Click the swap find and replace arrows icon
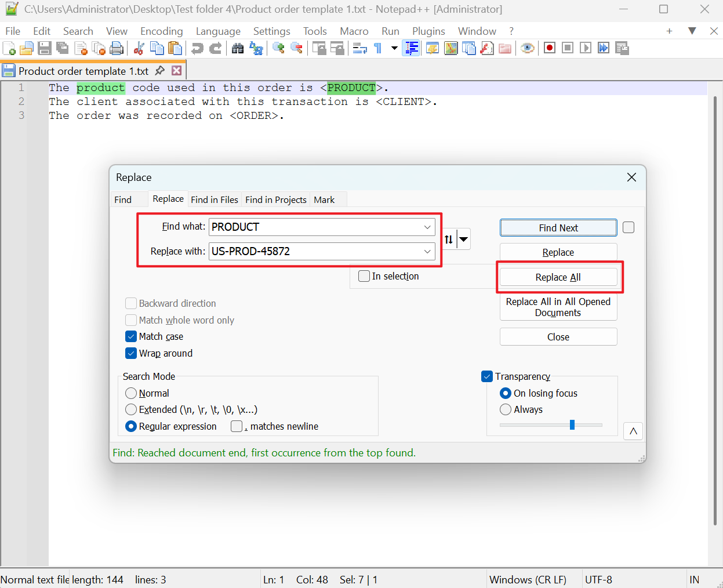 (449, 239)
